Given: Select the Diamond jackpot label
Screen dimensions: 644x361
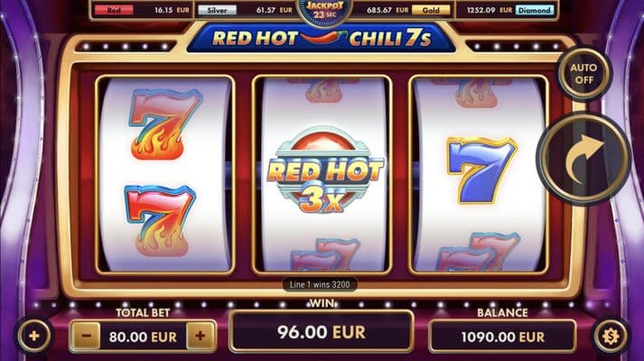Looking at the screenshot, I should [x=535, y=10].
